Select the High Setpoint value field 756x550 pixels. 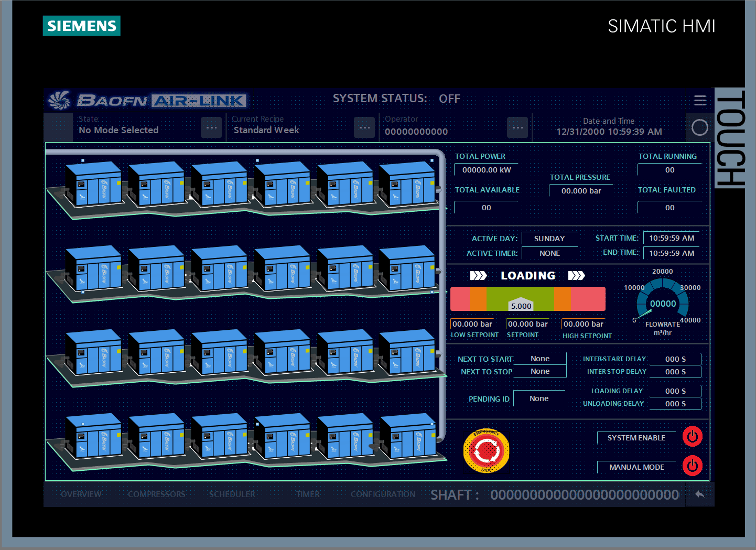pyautogui.click(x=583, y=324)
